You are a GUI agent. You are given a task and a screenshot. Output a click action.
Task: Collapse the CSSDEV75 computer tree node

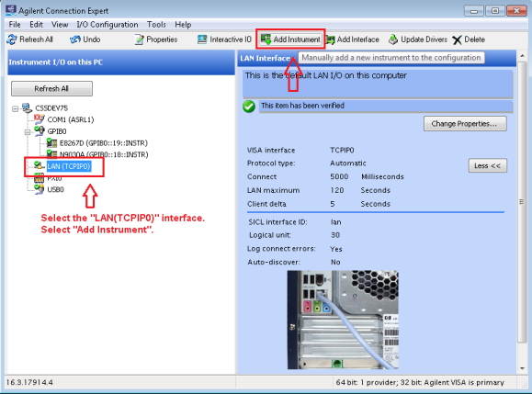coord(15,109)
